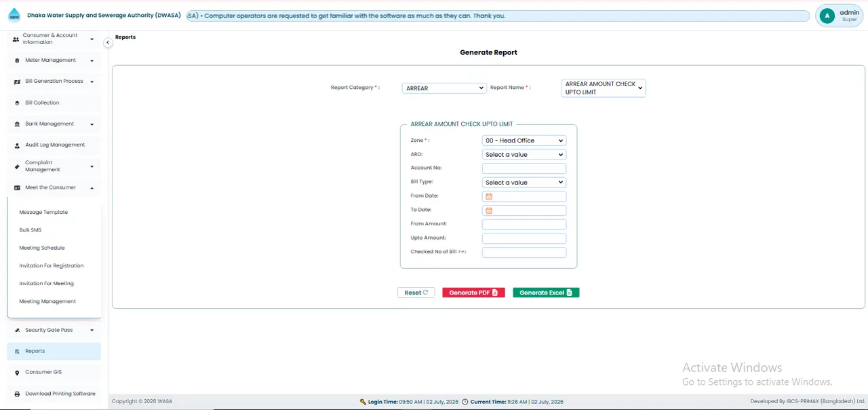Viewport: 868px width, 410px height.
Task: Click the Consumer GIS location pin icon
Action: 17,373
